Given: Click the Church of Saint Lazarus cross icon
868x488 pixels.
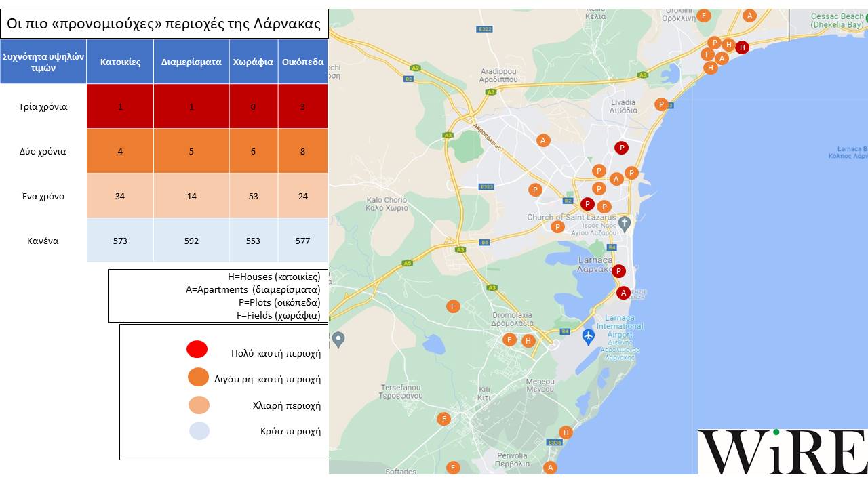Looking at the screenshot, I should coord(625,222).
